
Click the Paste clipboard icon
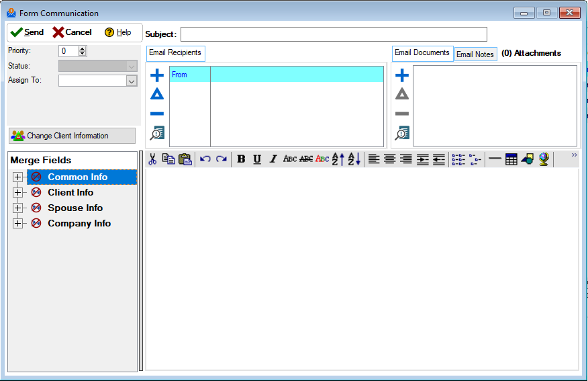pos(185,159)
